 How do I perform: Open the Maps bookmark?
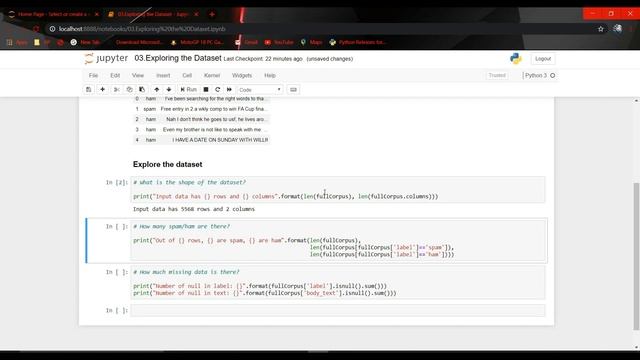(x=311, y=42)
